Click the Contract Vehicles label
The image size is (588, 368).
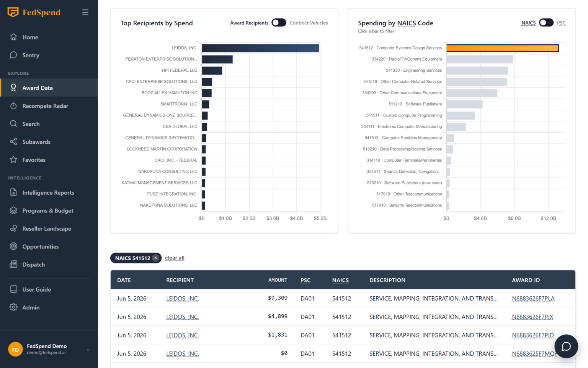[309, 23]
